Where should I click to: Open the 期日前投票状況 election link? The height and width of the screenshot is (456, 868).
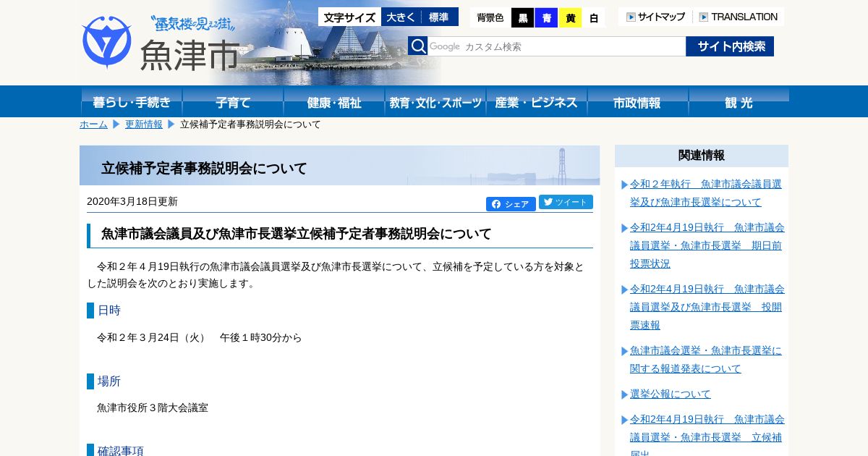pyautogui.click(x=707, y=245)
